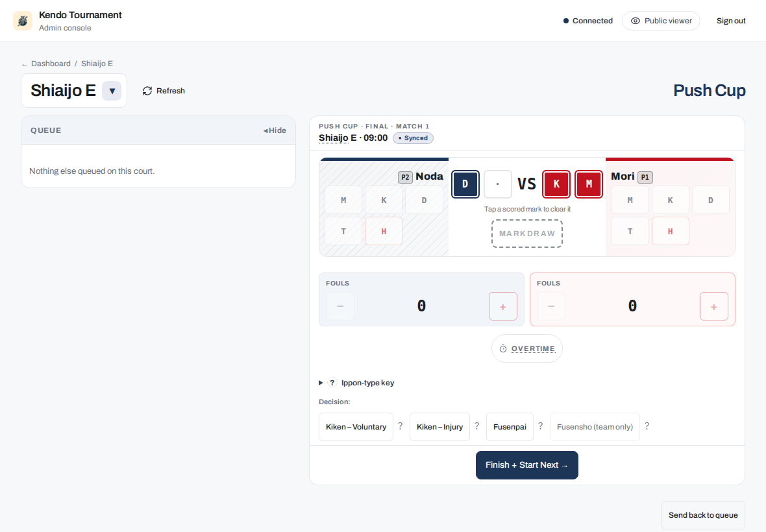Click the Ippon-type key question mark icon
This screenshot has width=766, height=532.
pos(332,383)
